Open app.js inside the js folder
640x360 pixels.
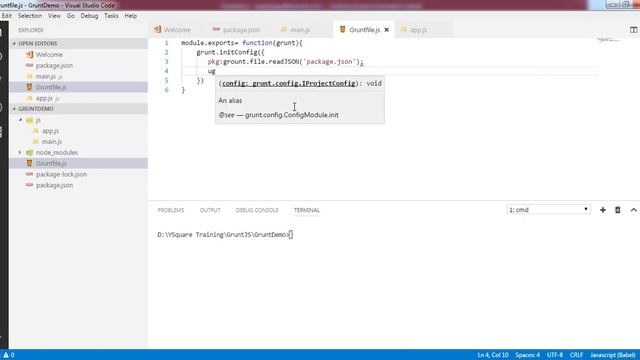78,131
